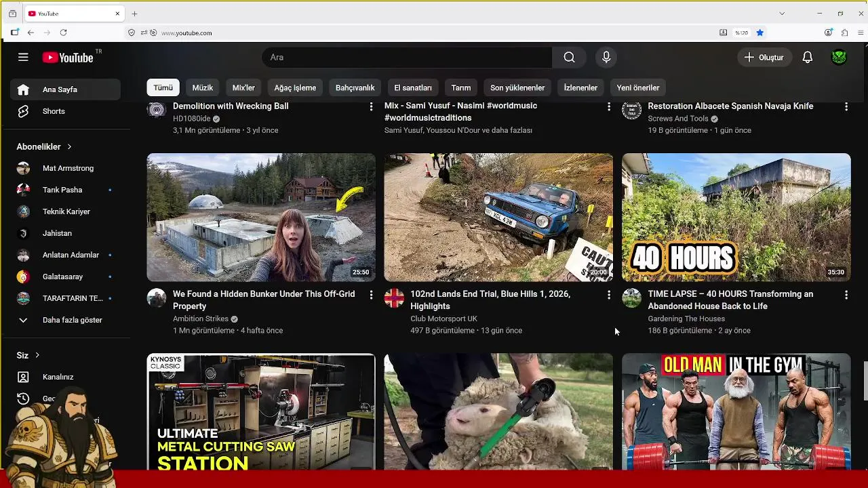Reload the page in browser toolbar
This screenshot has height=488, width=868.
(x=63, y=33)
